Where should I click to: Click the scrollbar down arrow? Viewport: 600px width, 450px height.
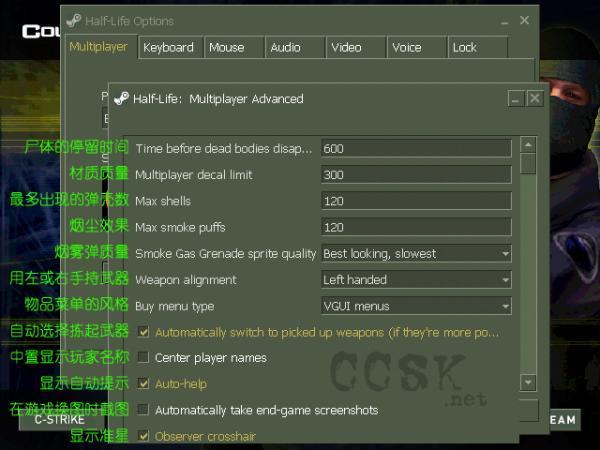click(x=528, y=382)
